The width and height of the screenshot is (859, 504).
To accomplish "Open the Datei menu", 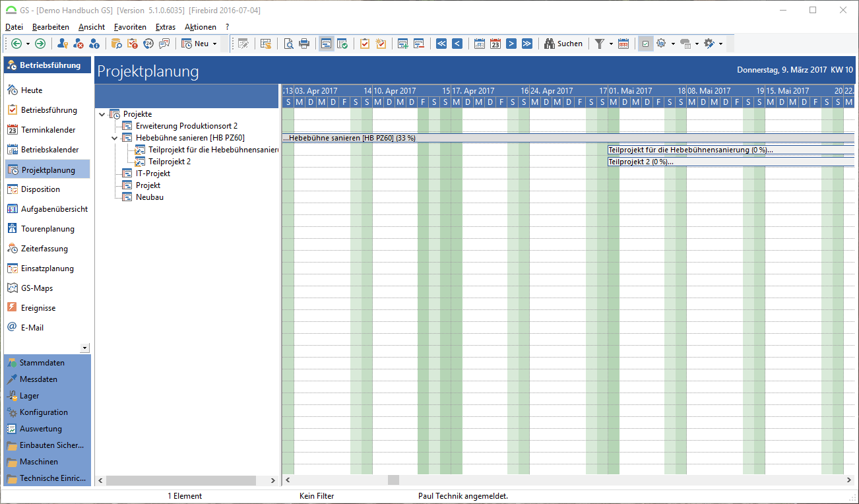I will pos(14,27).
